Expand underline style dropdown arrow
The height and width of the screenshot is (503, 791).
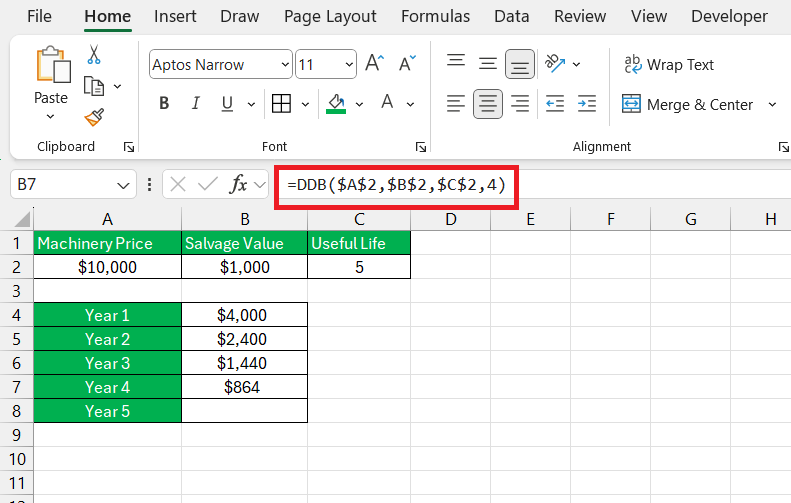point(251,104)
